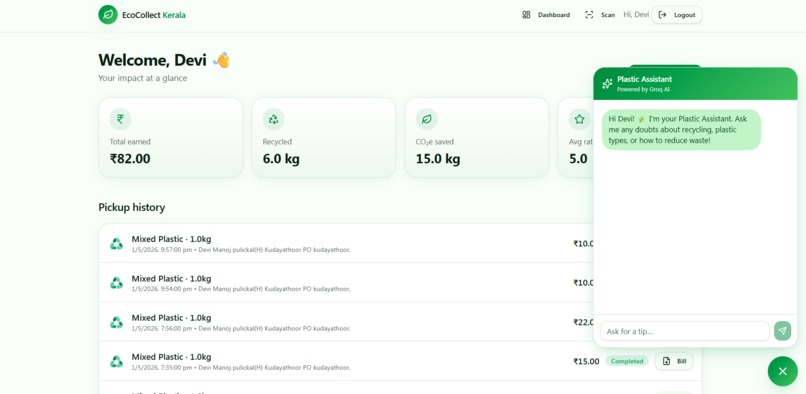Open the Mixed Plastic pickup from 9:54:00 pm
The image size is (806, 394).
[x=346, y=282]
